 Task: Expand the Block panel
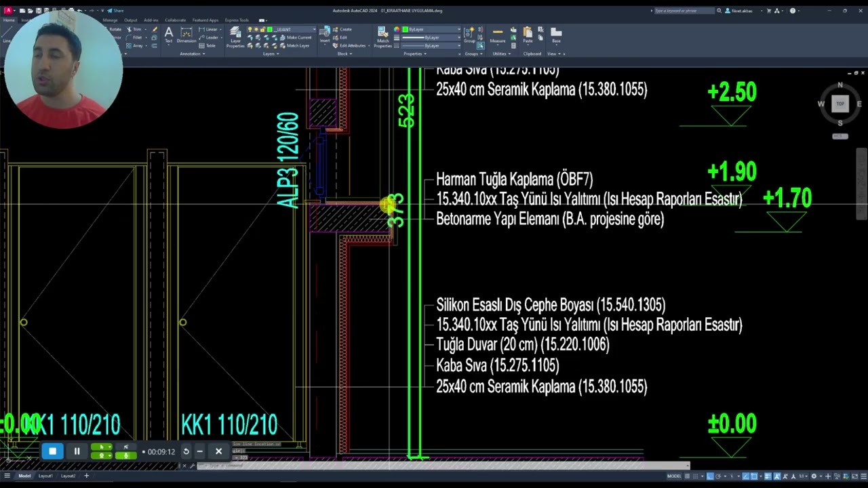(x=344, y=54)
